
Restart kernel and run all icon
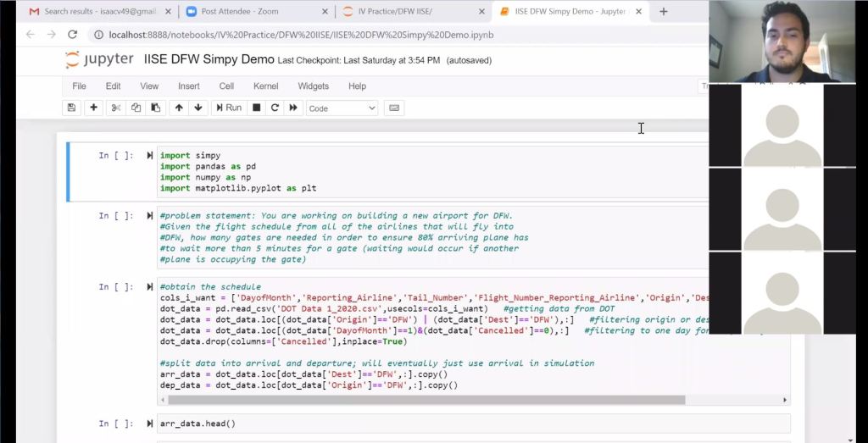pyautogui.click(x=293, y=108)
